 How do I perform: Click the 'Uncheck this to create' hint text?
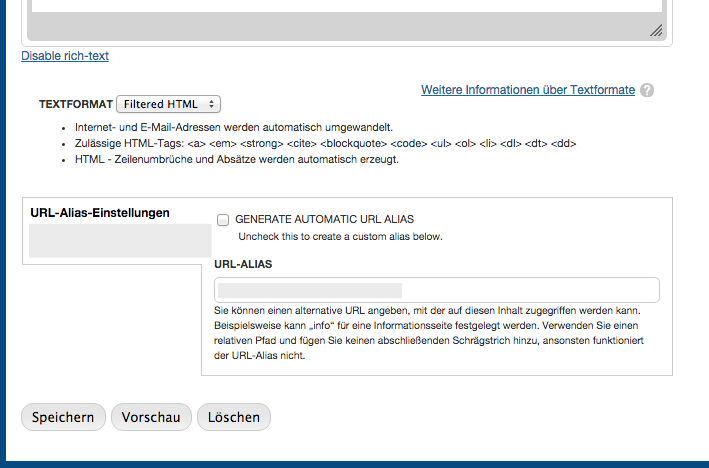340,237
